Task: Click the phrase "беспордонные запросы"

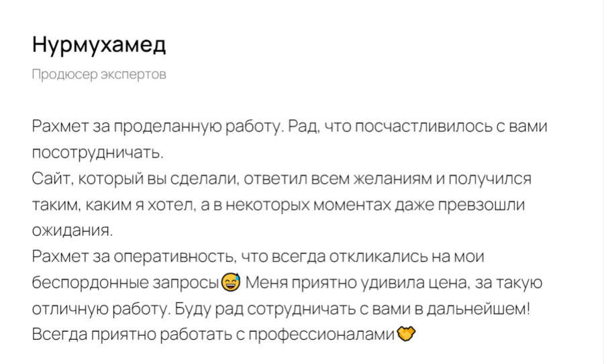Action: 125,283
